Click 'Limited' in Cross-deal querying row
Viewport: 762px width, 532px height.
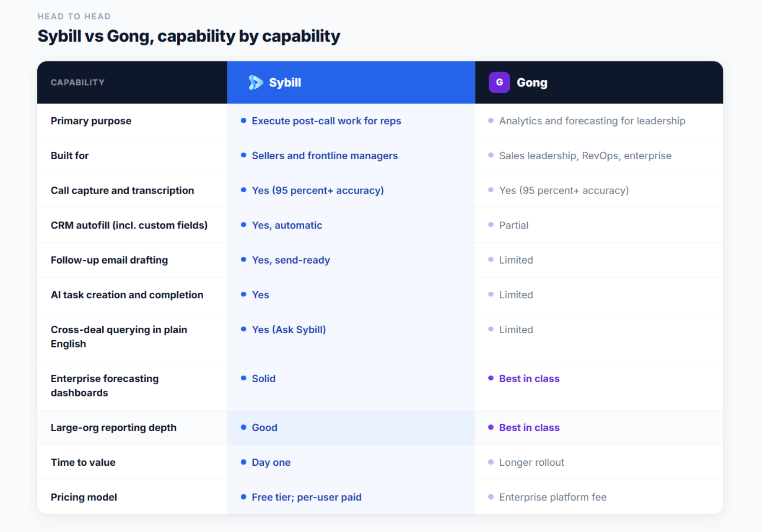pos(516,329)
